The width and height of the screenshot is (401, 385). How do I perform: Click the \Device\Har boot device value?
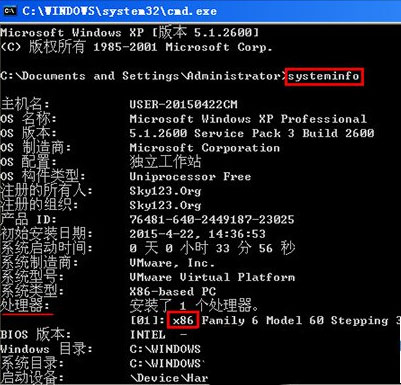coord(169,378)
